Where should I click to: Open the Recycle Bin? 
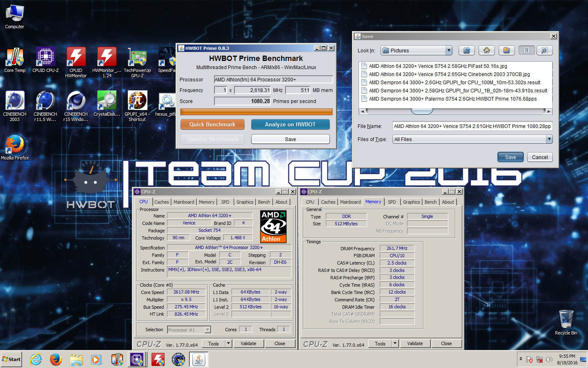point(566,322)
